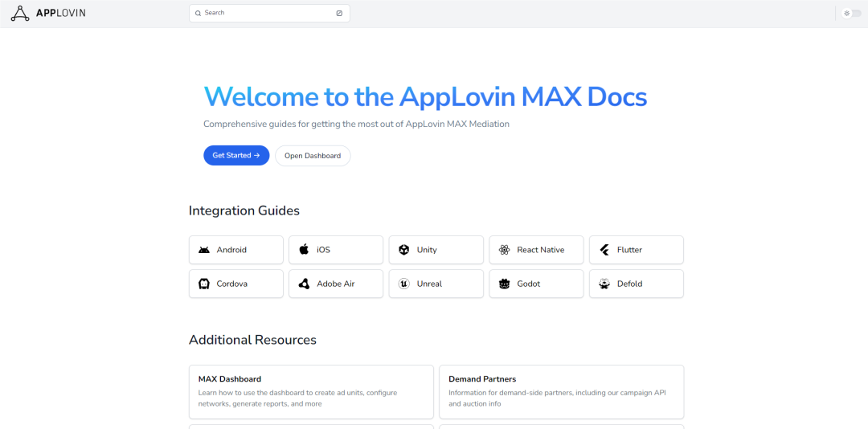The height and width of the screenshot is (429, 868).
Task: Choose the Flutter integration guide
Action: pos(636,250)
